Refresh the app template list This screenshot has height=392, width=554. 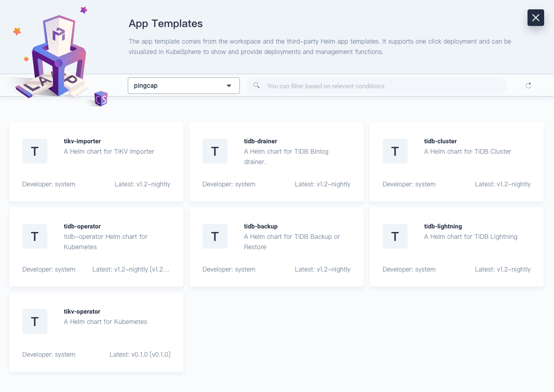click(529, 85)
